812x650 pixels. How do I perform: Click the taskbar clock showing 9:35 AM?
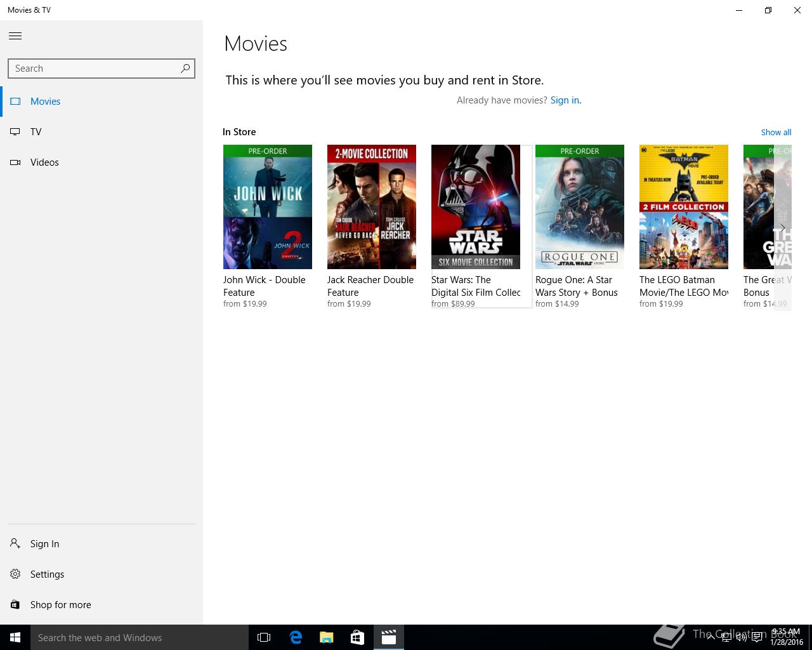click(x=787, y=637)
